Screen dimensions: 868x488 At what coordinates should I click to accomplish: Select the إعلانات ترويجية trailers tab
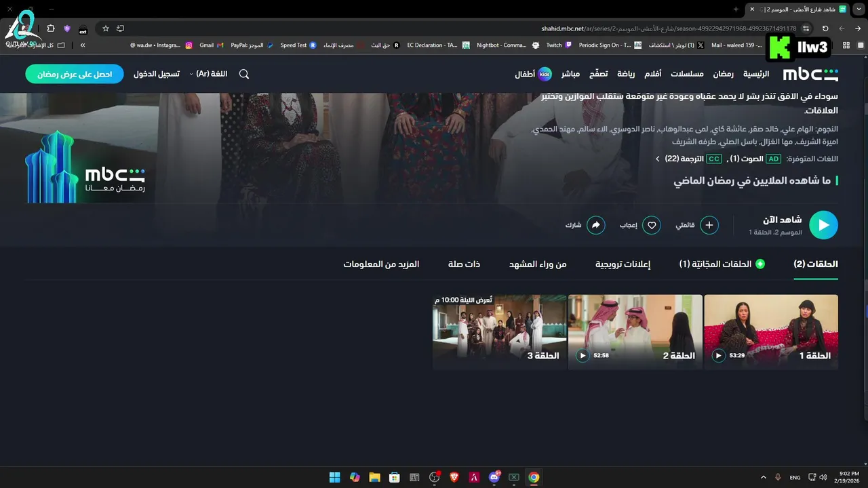pyautogui.click(x=623, y=264)
